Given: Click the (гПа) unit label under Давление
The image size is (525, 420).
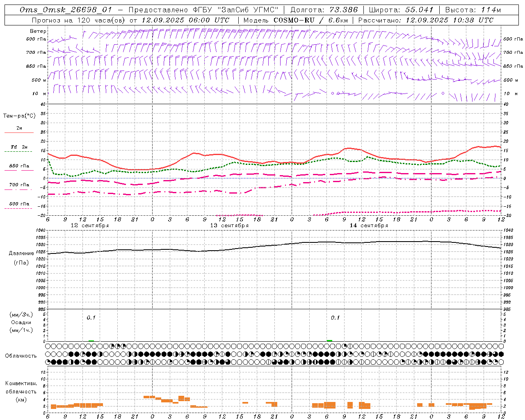Looking at the screenshot, I should pyautogui.click(x=21, y=263).
